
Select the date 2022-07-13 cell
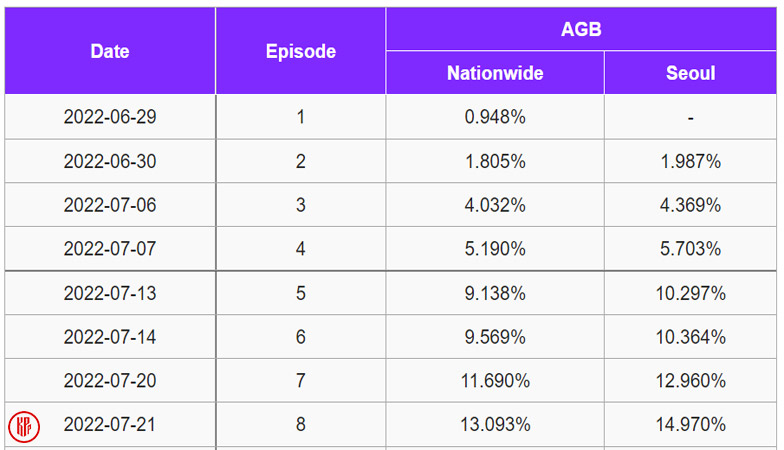(x=110, y=293)
